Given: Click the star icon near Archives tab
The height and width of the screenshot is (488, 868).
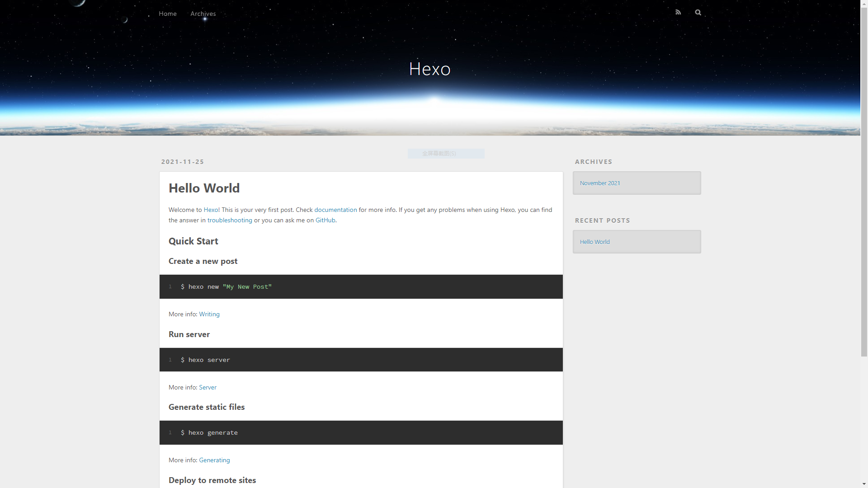Looking at the screenshot, I should [205, 19].
